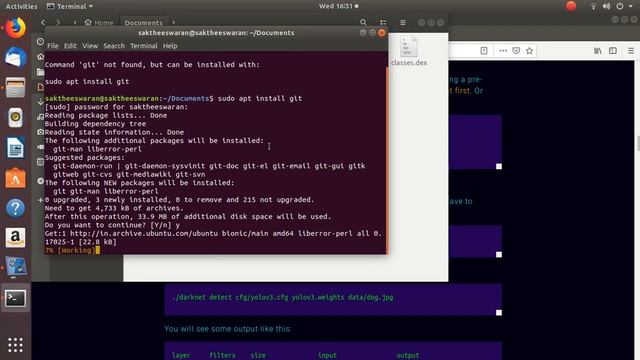This screenshot has width=640, height=360.
Task: Open Firefox from the dock
Action: tap(15, 28)
